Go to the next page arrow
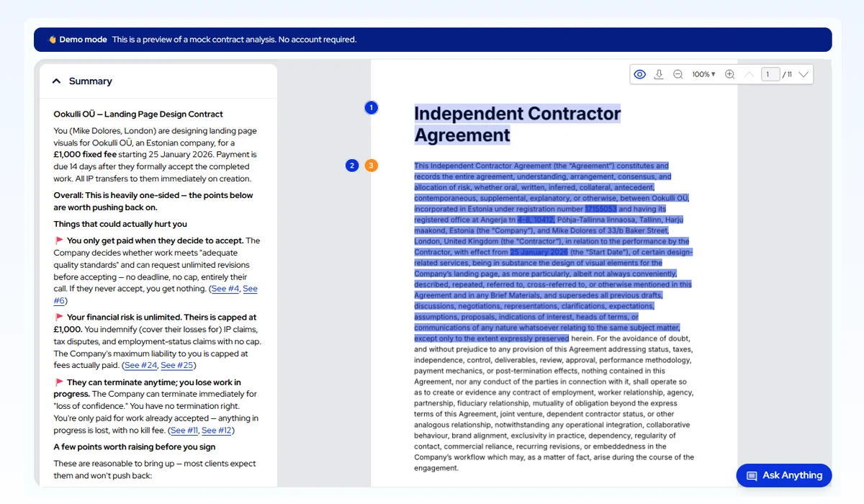Screen dimensions: 864x504 (804, 74)
